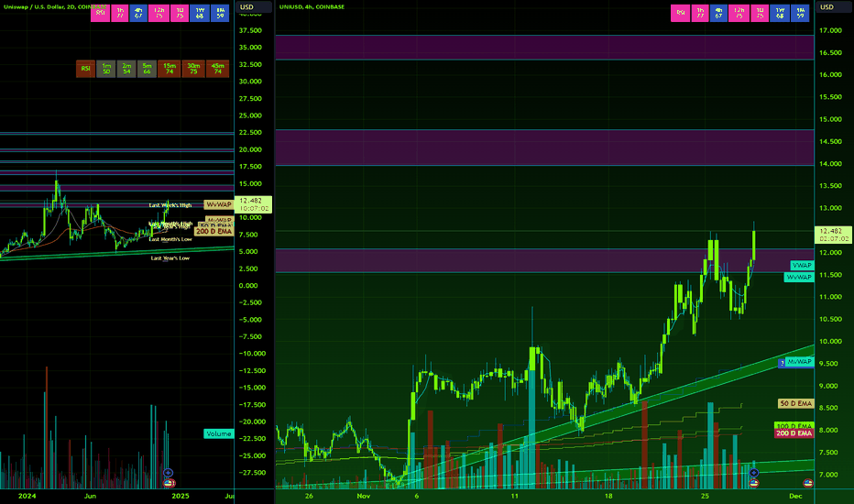
Task: Click the flag event icon on the 2D chart
Action: (170, 483)
